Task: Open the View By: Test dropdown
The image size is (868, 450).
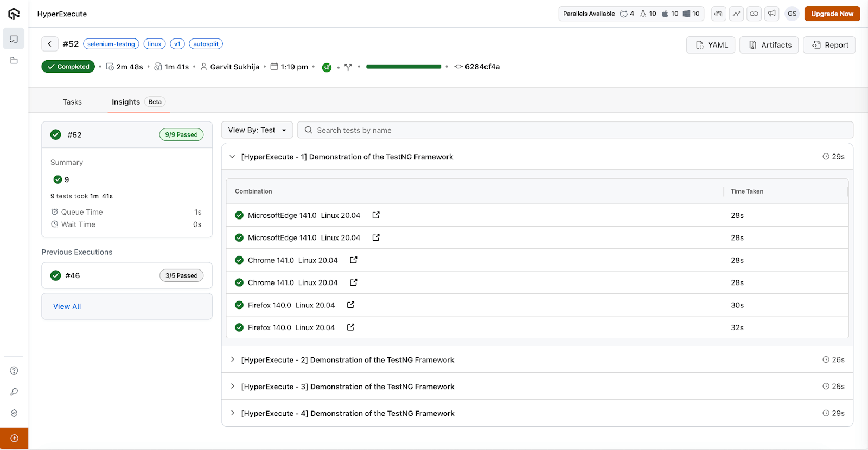Action: (x=257, y=130)
